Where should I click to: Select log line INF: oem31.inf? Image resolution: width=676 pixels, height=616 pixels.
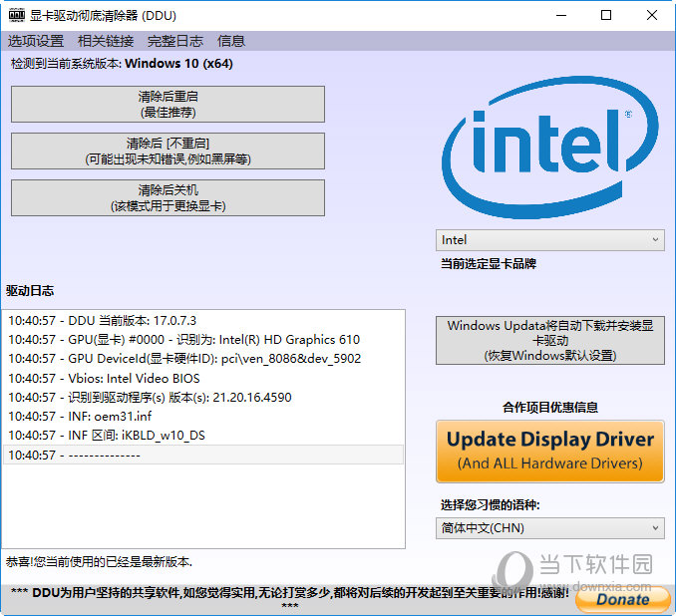203,417
